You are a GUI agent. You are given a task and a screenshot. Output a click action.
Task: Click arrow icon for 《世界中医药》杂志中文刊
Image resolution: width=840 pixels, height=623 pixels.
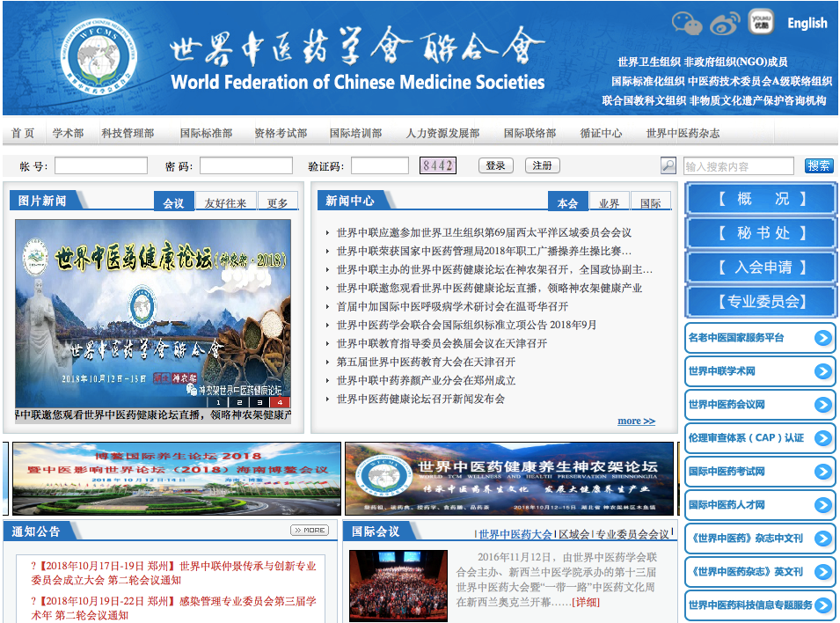pyautogui.click(x=823, y=539)
